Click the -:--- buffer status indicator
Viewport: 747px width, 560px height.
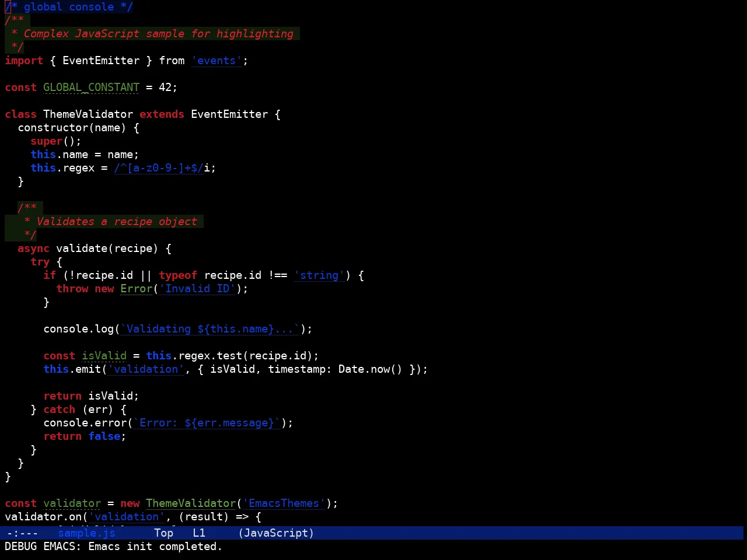pyautogui.click(x=22, y=533)
